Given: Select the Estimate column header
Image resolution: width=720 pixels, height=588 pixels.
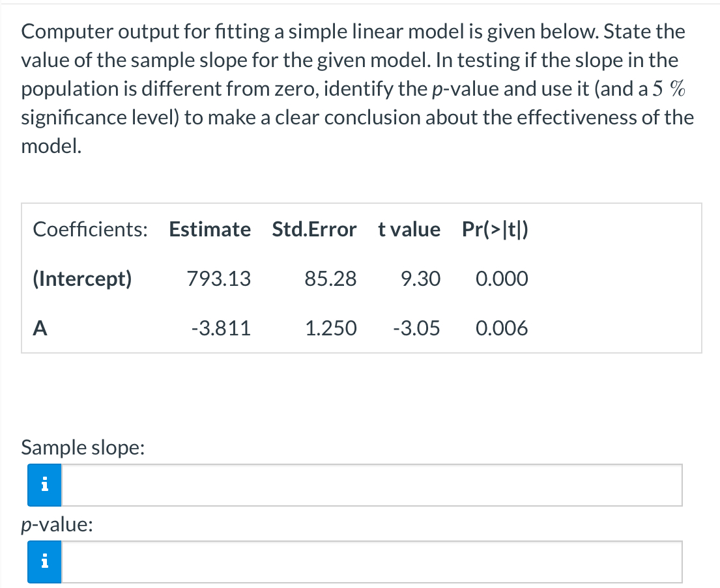Looking at the screenshot, I should point(209,229).
